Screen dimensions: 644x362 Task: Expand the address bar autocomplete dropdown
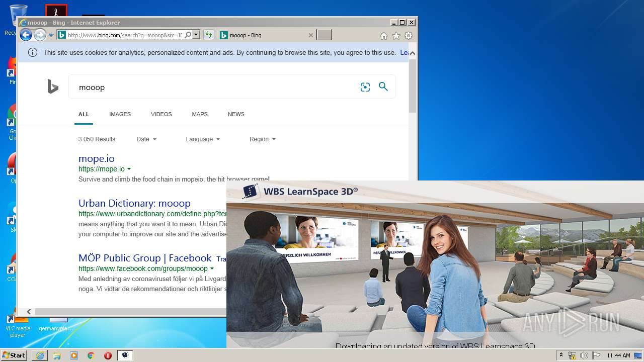tap(196, 35)
